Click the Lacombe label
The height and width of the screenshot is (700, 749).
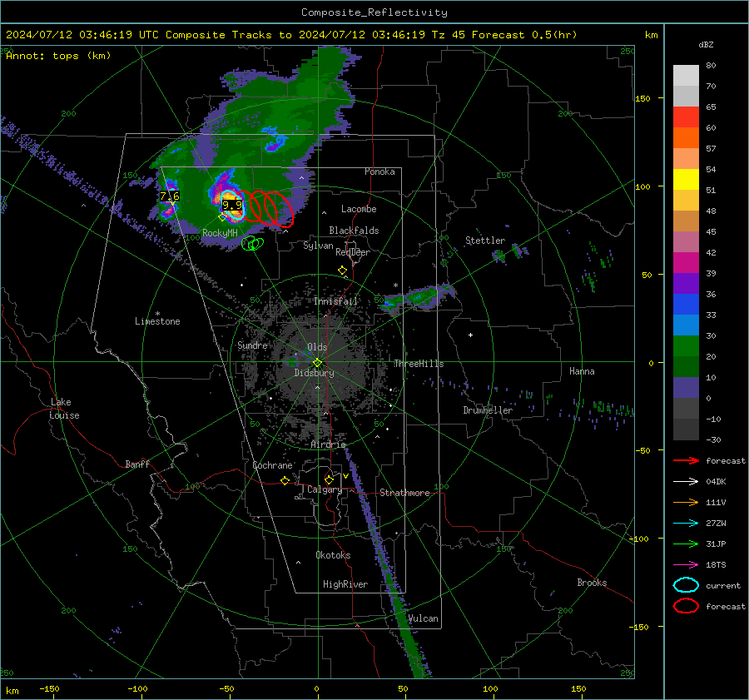(359, 209)
